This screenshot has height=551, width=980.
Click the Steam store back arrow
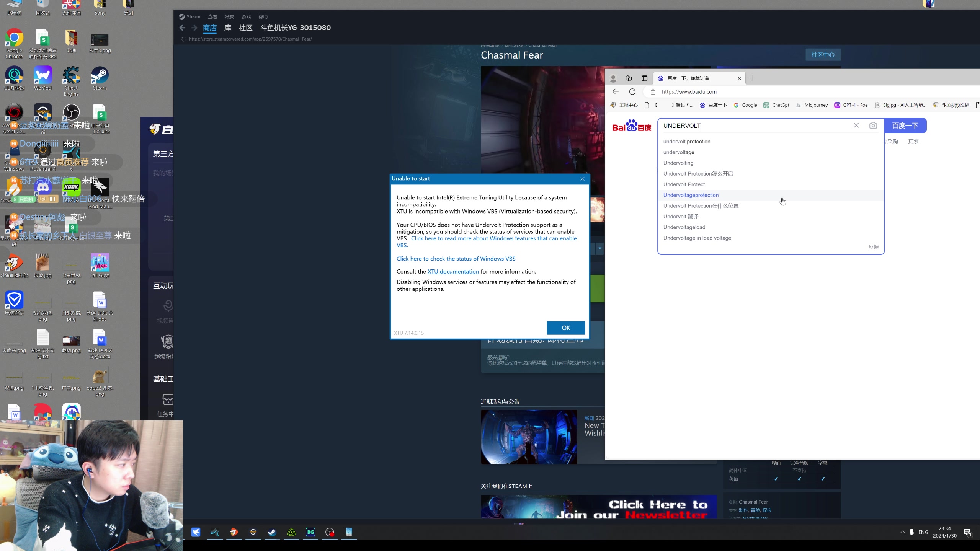pos(182,28)
